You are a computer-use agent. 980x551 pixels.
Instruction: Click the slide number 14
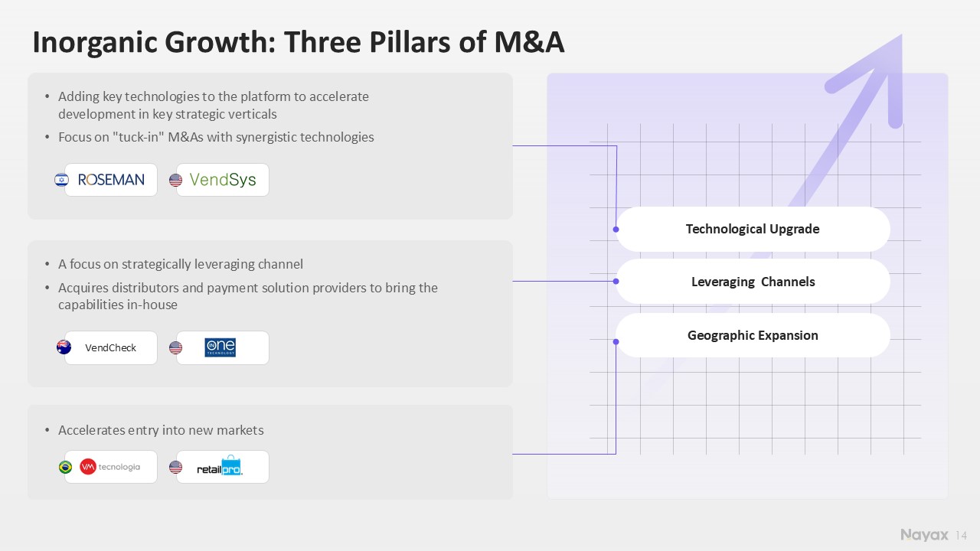(962, 535)
